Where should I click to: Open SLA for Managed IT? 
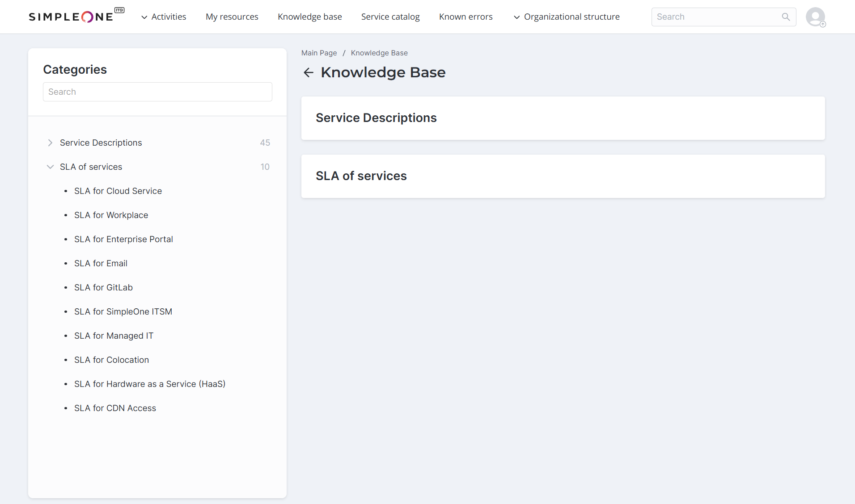coord(114,336)
